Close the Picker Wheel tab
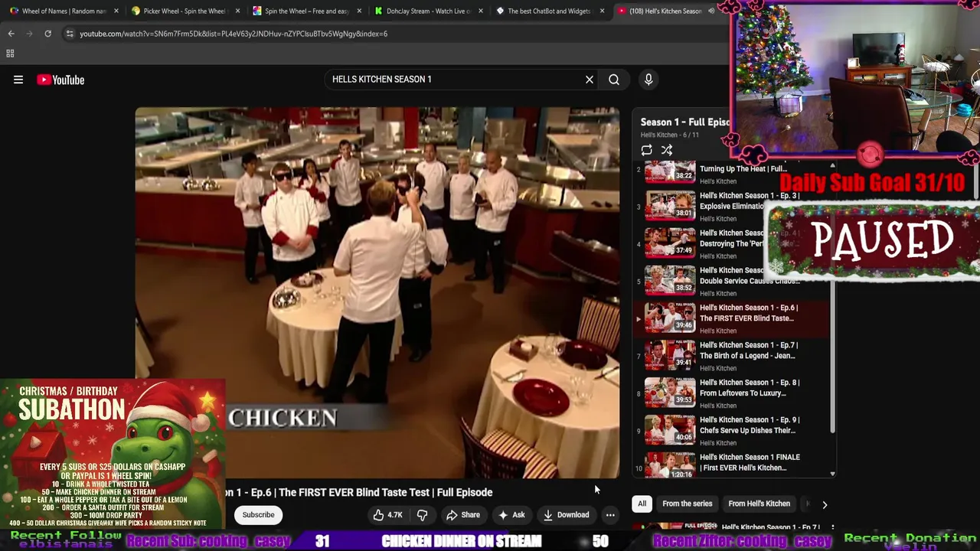 238,11
